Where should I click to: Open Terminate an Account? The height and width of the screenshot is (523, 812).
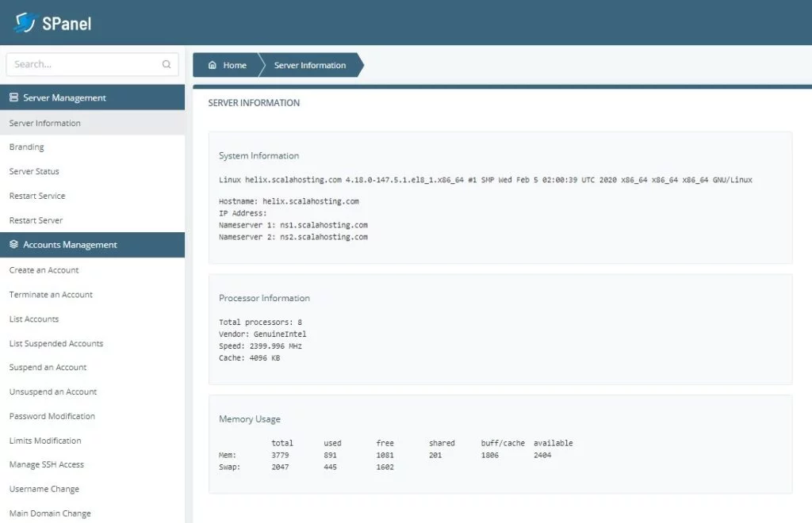pos(50,294)
